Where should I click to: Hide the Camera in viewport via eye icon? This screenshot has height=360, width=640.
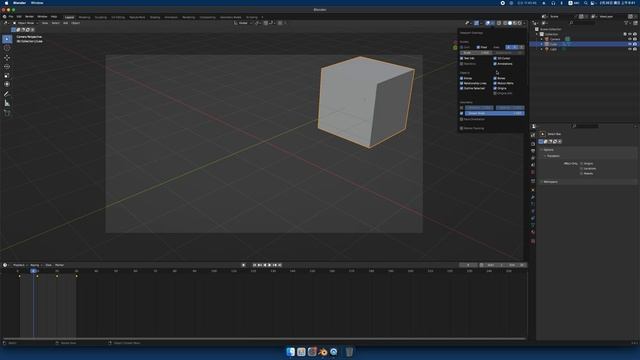pos(630,39)
